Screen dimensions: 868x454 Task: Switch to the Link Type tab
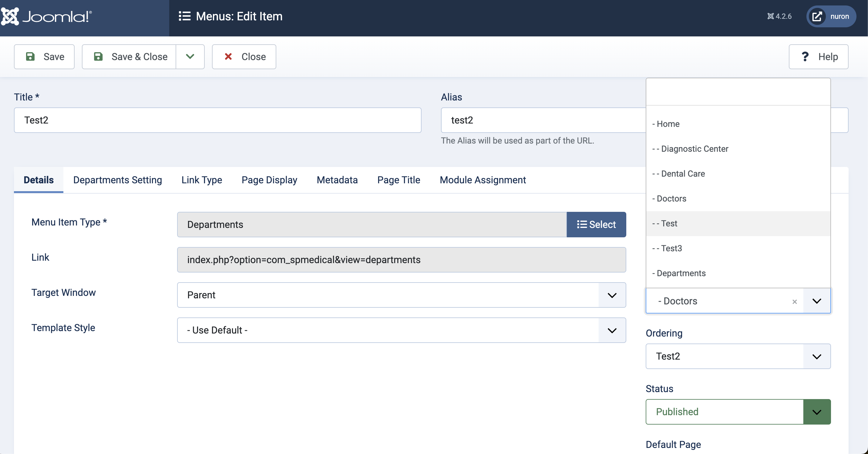pos(201,180)
